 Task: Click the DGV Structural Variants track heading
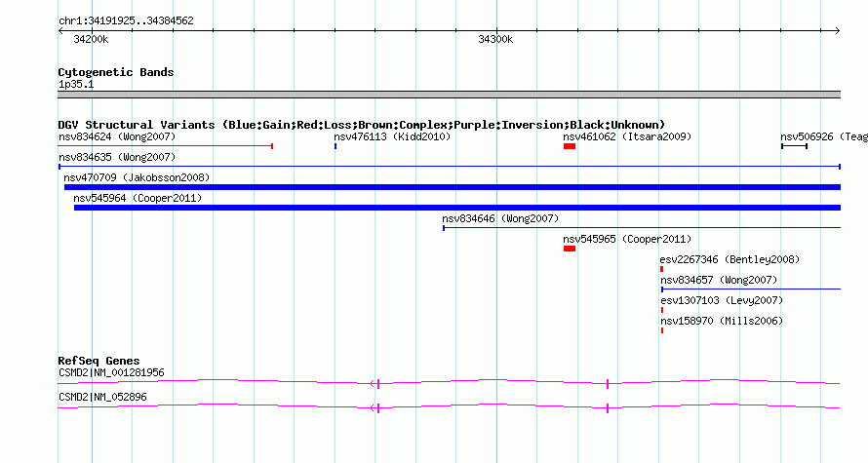[362, 125]
